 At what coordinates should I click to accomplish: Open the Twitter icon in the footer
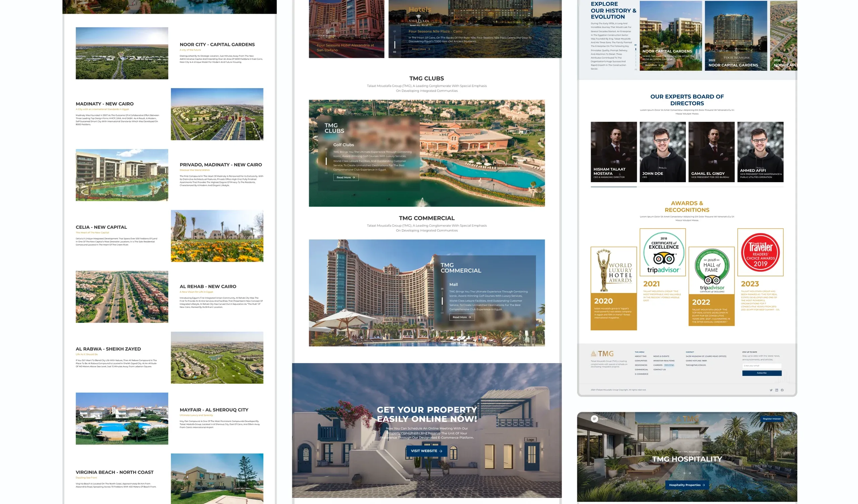point(771,390)
